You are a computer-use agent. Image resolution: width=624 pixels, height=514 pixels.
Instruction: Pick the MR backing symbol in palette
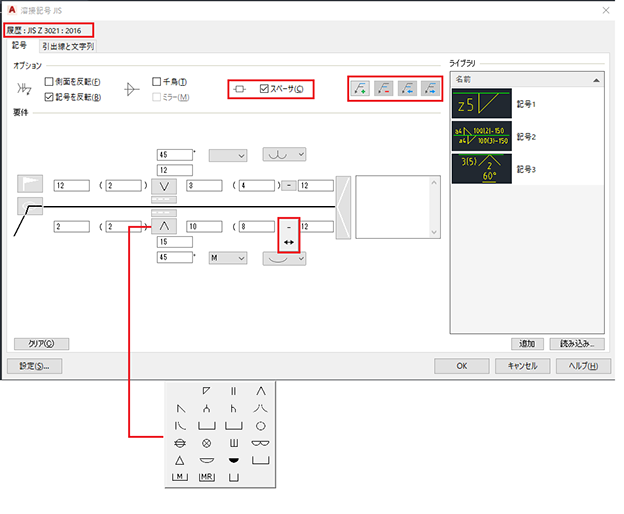pos(206,477)
